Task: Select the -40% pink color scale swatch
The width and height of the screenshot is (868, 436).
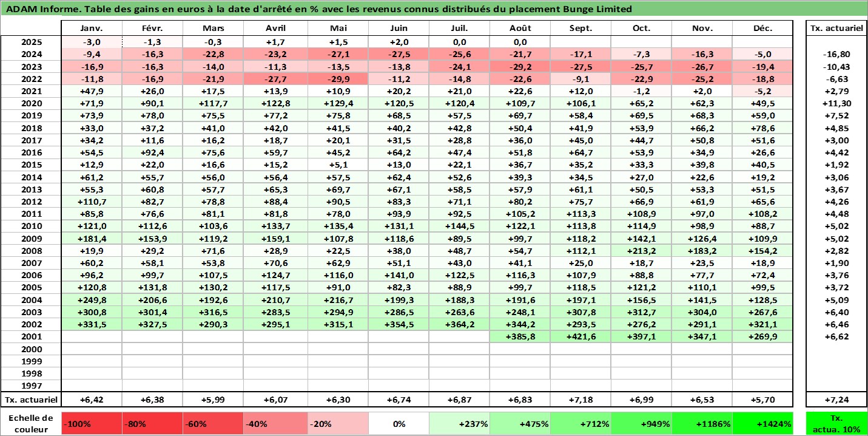Action: click(275, 424)
